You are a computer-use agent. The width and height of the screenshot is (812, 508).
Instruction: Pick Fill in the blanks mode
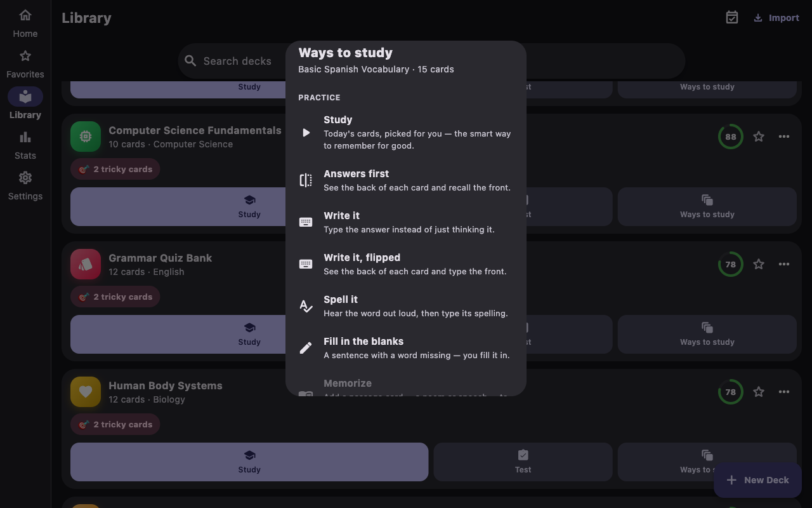[x=406, y=347]
